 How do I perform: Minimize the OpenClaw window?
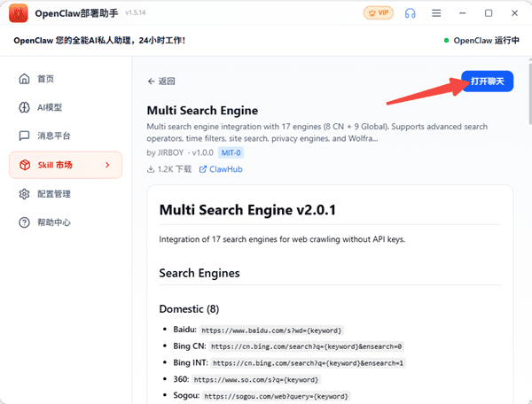tap(463, 13)
